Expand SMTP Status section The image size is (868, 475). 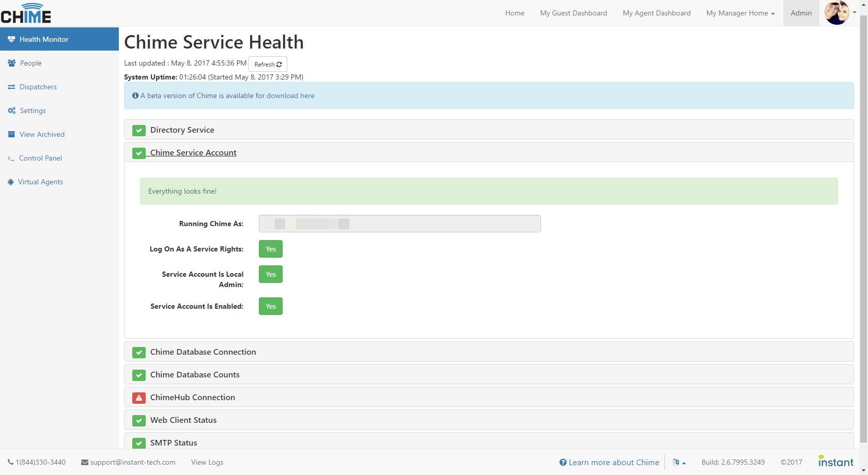pyautogui.click(x=489, y=441)
